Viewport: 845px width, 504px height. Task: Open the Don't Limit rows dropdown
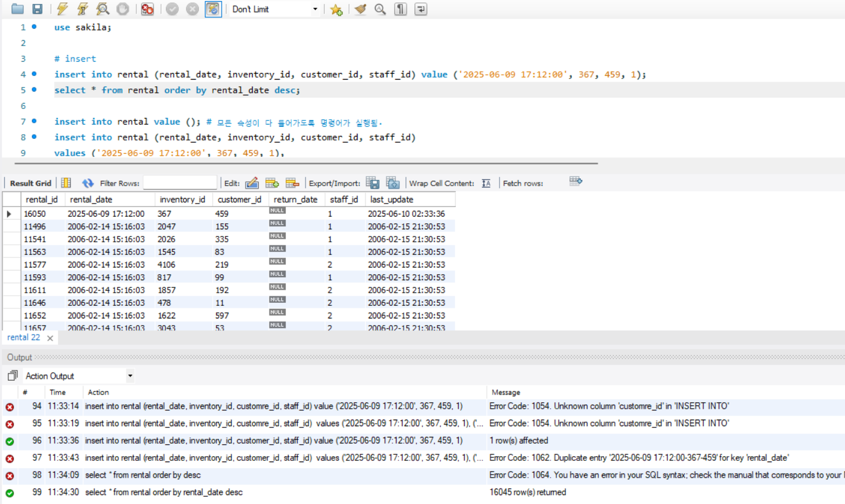pos(274,9)
